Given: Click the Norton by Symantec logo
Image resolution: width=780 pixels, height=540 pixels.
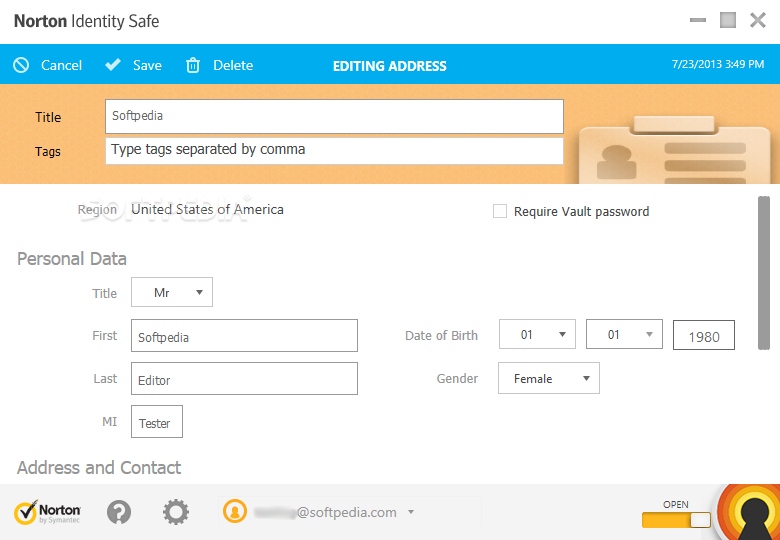Looking at the screenshot, I should [x=47, y=512].
